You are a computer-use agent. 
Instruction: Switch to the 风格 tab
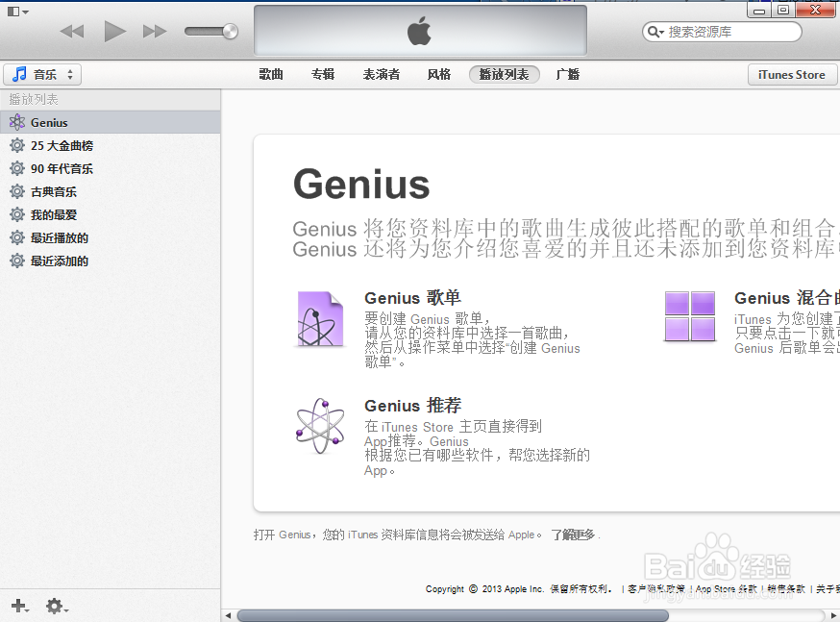(439, 74)
